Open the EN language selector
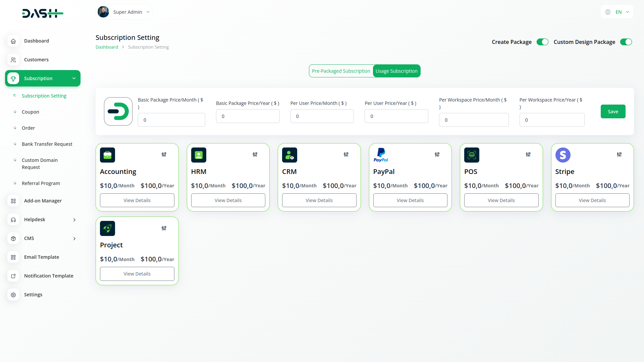644x362 pixels. point(617,12)
